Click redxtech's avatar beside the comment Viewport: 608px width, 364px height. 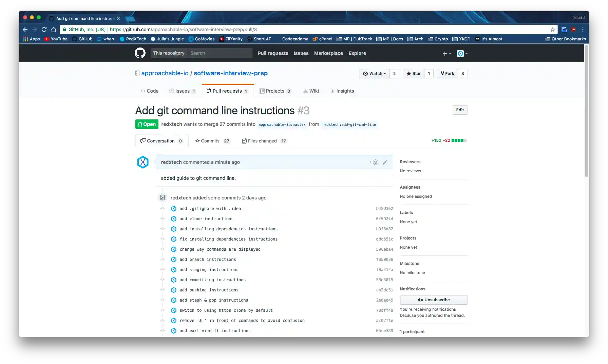(x=143, y=162)
